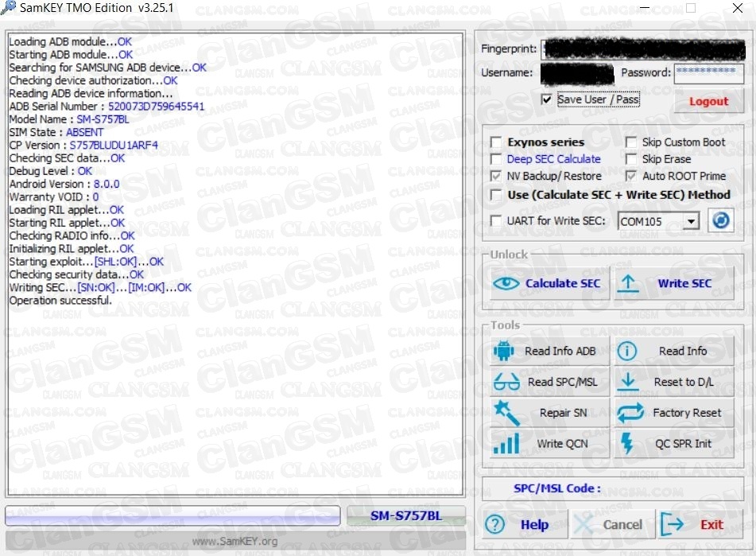
Task: Click the Fingerprint field
Action: click(642, 49)
